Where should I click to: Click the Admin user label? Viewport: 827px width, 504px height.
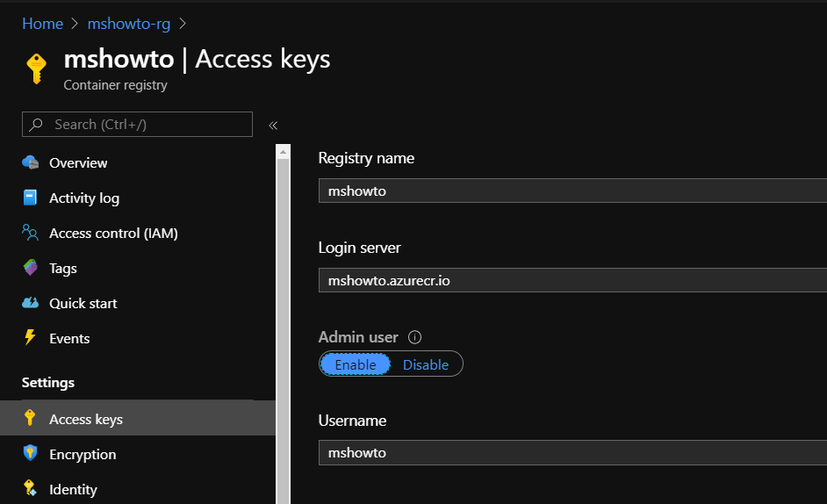358,336
